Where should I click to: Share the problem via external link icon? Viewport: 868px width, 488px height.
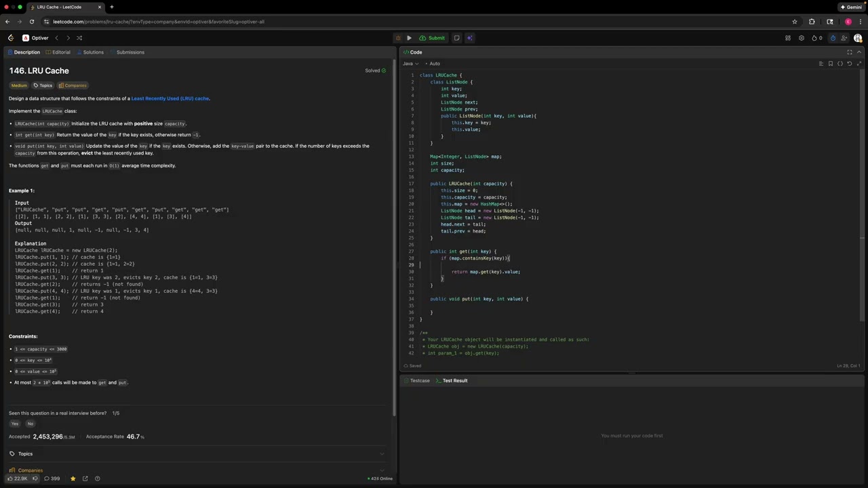point(85,479)
